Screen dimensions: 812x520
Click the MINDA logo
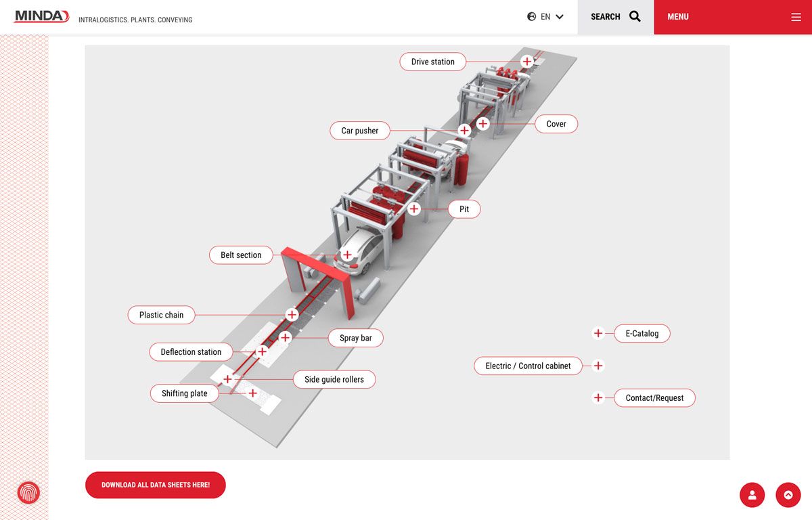[41, 16]
